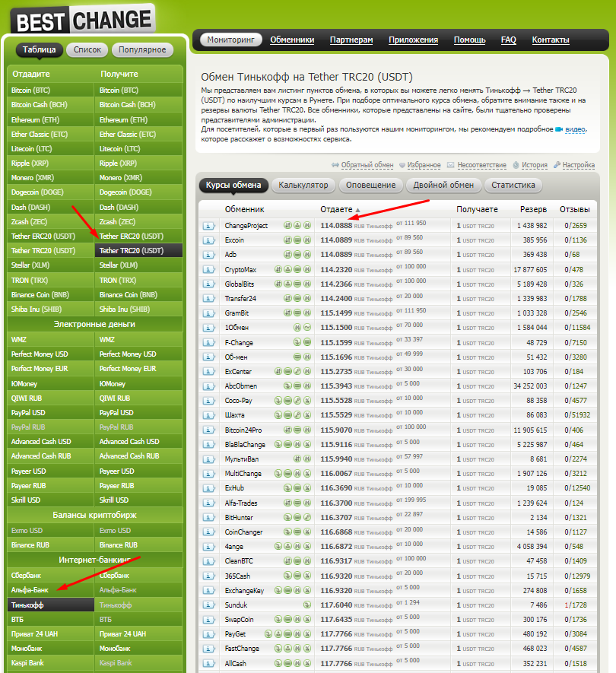This screenshot has height=673, width=616.
Task: Click the info icon in AbcObmen row
Action: (x=208, y=386)
